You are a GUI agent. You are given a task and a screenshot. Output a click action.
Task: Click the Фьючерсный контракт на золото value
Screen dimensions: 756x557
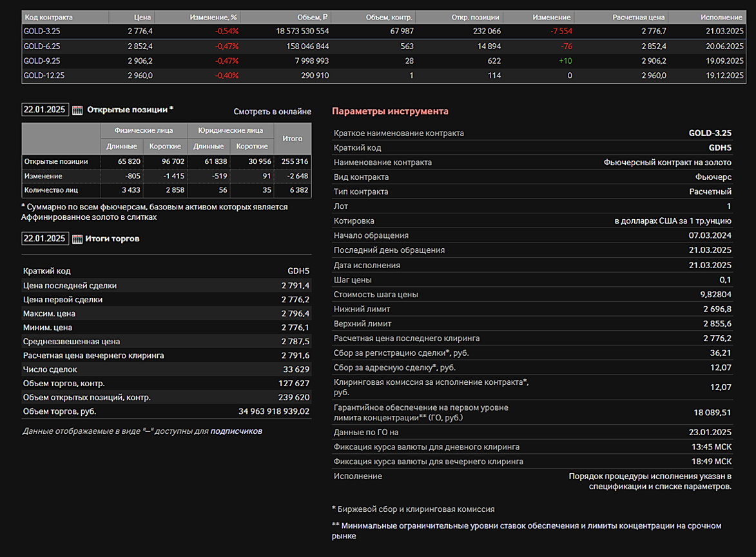click(667, 162)
